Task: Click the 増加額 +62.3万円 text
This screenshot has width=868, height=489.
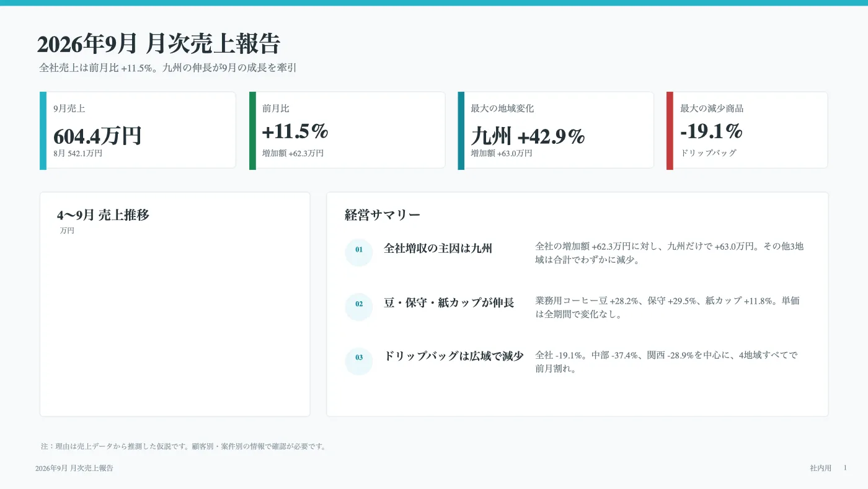Action: click(293, 153)
